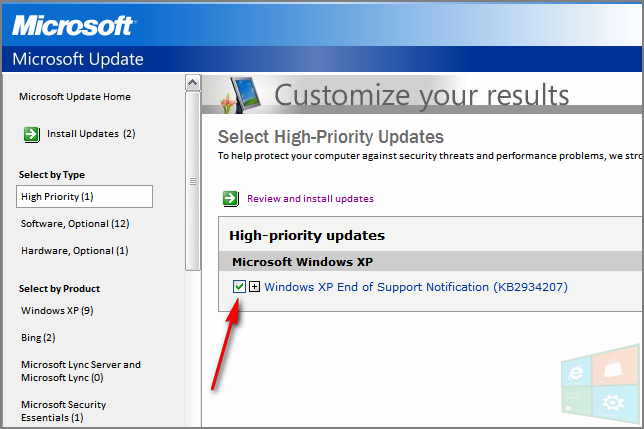The height and width of the screenshot is (429, 644).
Task: Expand the KB2934207 update details
Action: click(x=255, y=287)
